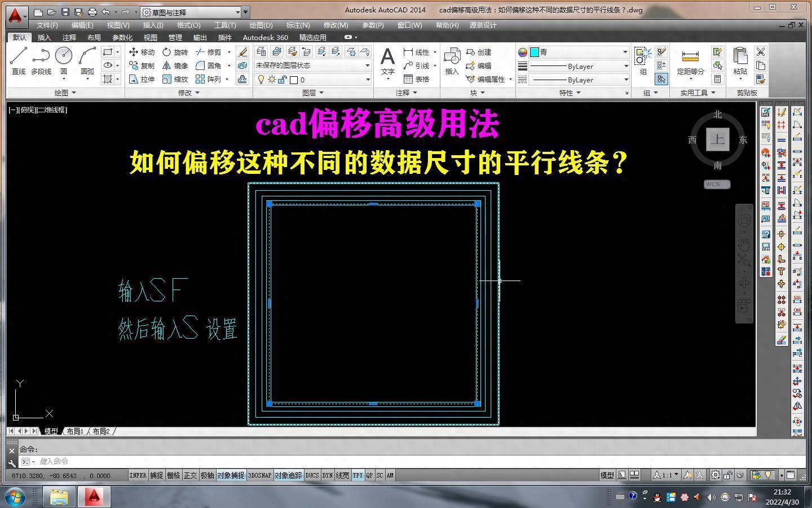Open the 定距等分 measure tool
The height and width of the screenshot is (508, 812).
click(x=690, y=61)
